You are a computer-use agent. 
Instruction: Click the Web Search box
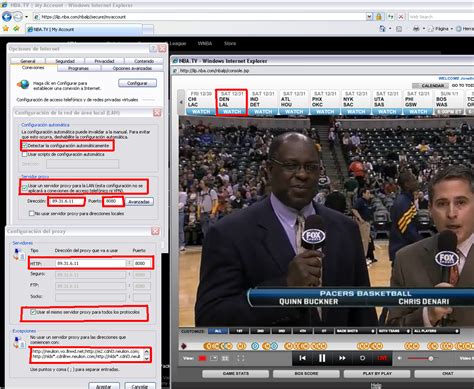click(x=441, y=17)
